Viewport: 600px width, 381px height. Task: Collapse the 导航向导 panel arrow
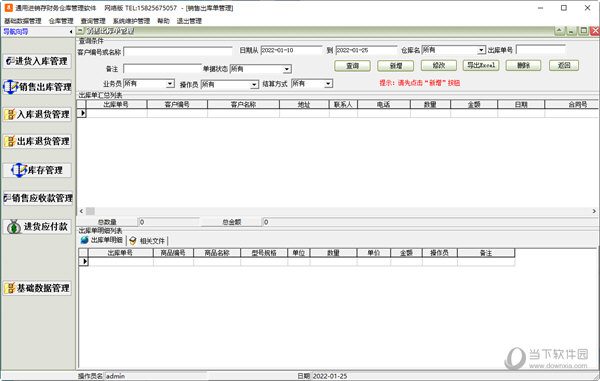tap(71, 32)
